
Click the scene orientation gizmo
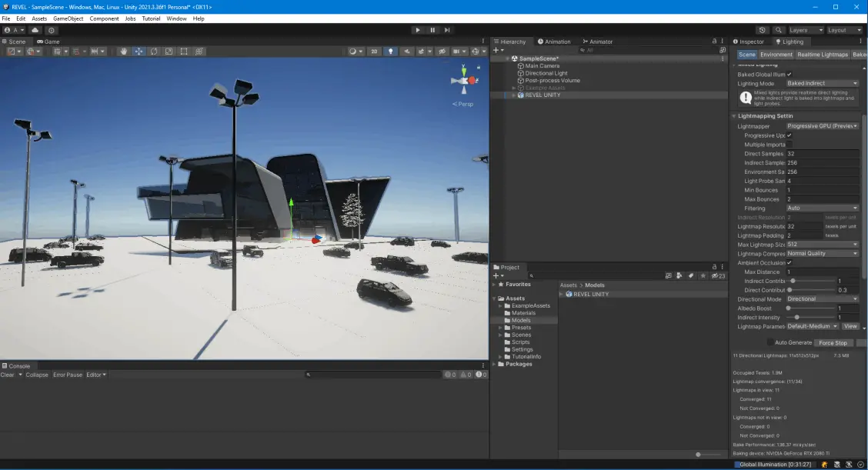465,80
